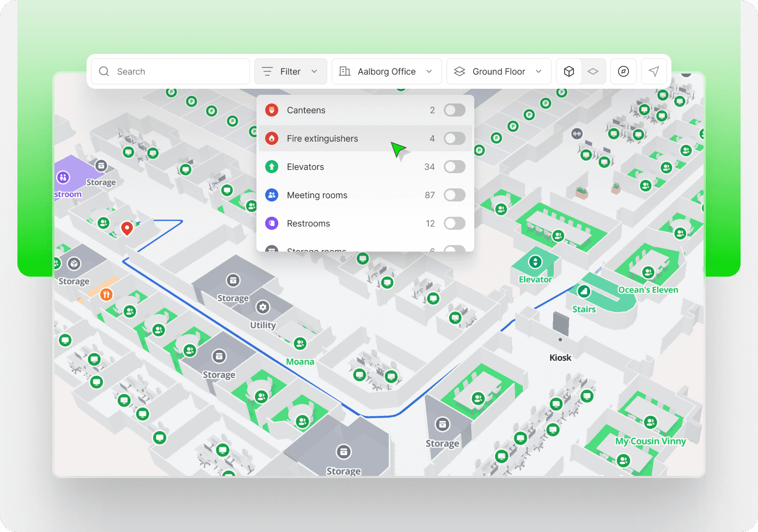Click the compass orientation button
The width and height of the screenshot is (758, 532).
[x=623, y=71]
